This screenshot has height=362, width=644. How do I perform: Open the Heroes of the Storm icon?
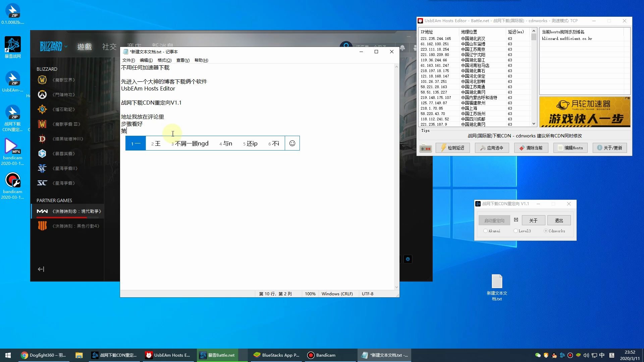point(42,154)
